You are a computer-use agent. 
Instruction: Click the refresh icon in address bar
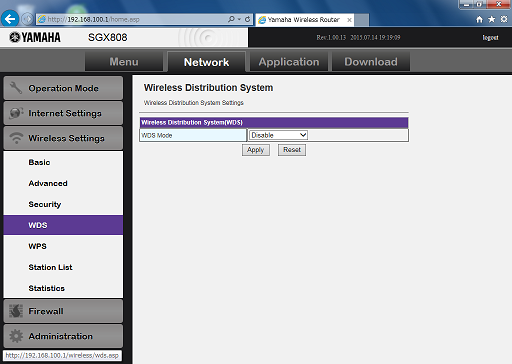coord(247,19)
